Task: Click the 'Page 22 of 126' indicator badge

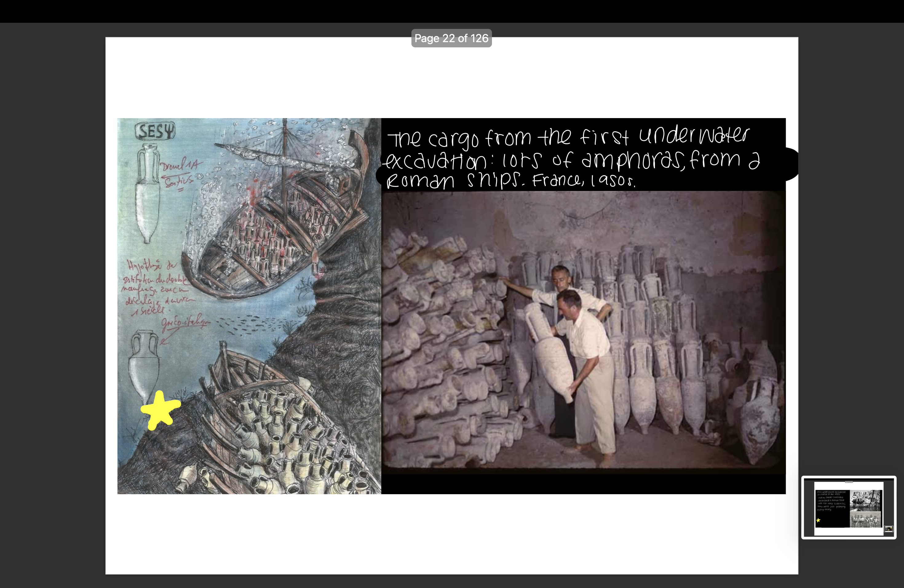Action: click(451, 38)
